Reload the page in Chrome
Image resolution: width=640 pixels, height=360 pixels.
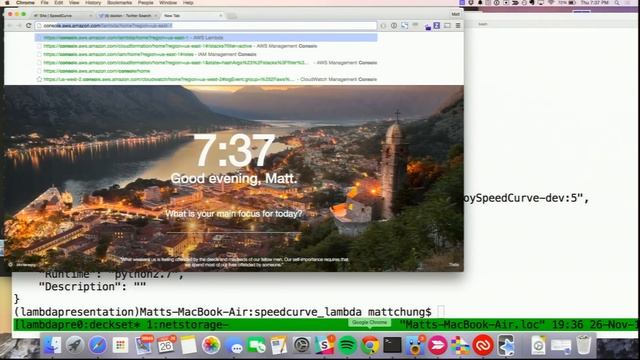(29, 26)
